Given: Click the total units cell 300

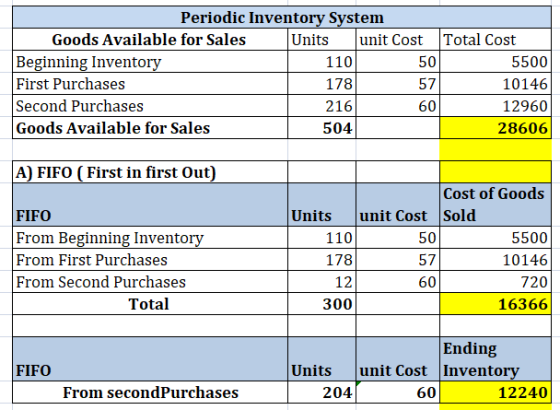Looking at the screenshot, I should [321, 304].
